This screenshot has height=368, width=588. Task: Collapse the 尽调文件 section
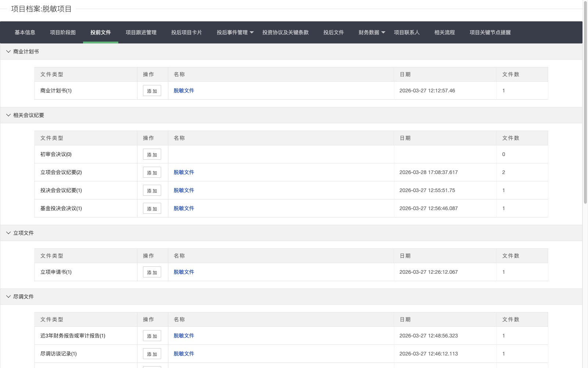[8, 297]
